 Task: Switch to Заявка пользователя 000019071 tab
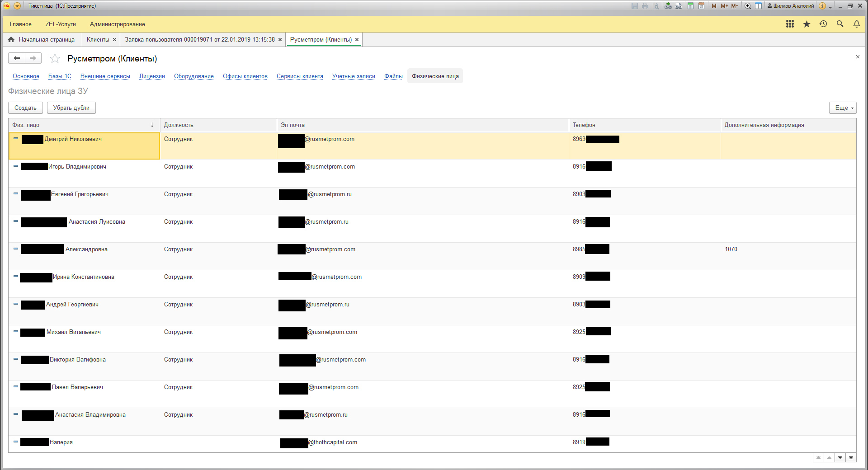coord(200,40)
